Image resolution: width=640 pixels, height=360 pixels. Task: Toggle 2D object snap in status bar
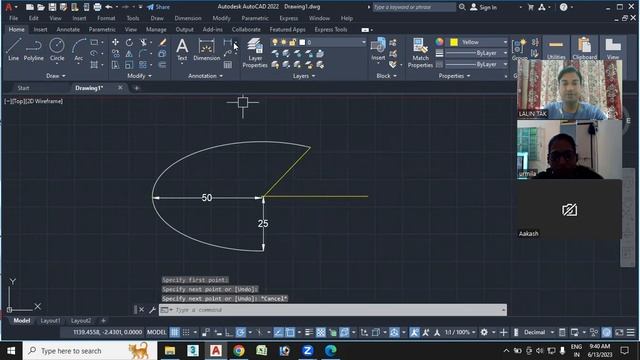tap(290, 332)
